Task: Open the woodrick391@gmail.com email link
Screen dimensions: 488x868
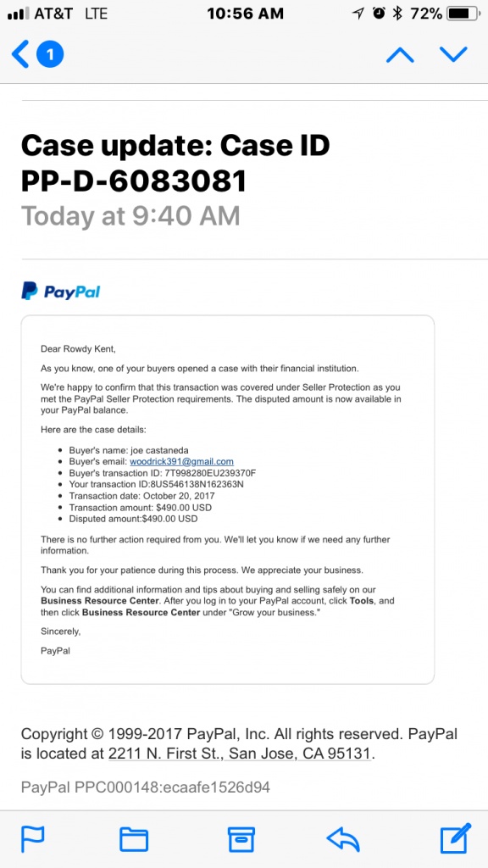Action: click(x=181, y=461)
